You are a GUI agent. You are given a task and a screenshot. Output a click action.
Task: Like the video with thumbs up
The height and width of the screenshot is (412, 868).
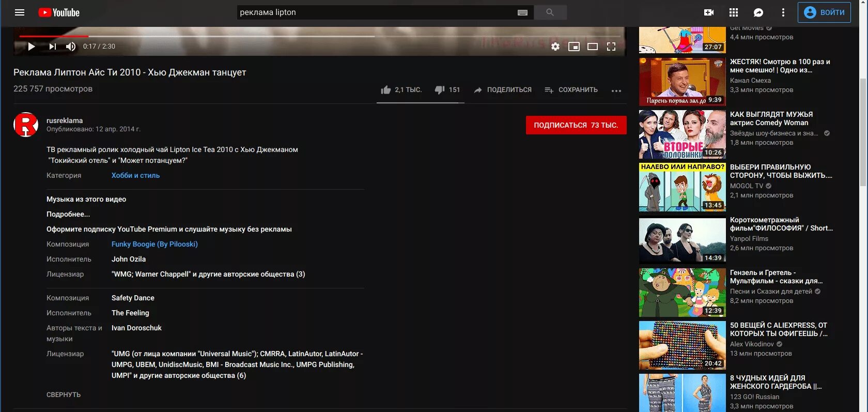point(401,90)
